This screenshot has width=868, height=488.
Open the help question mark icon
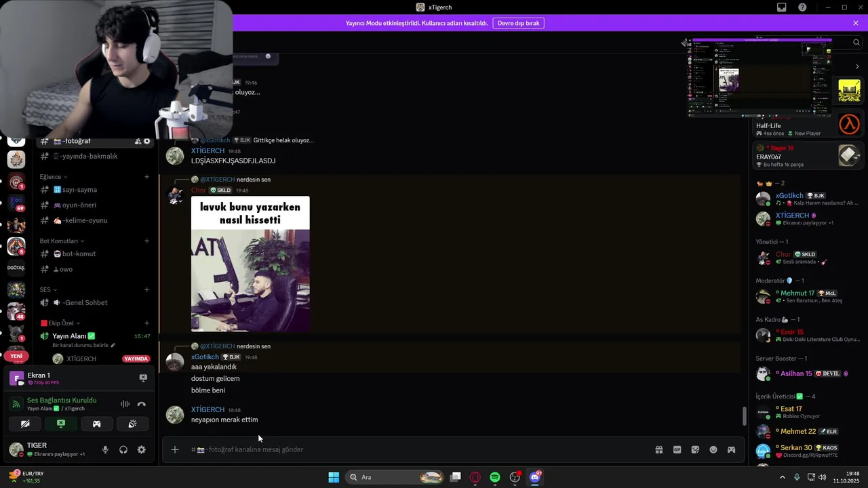coord(802,7)
